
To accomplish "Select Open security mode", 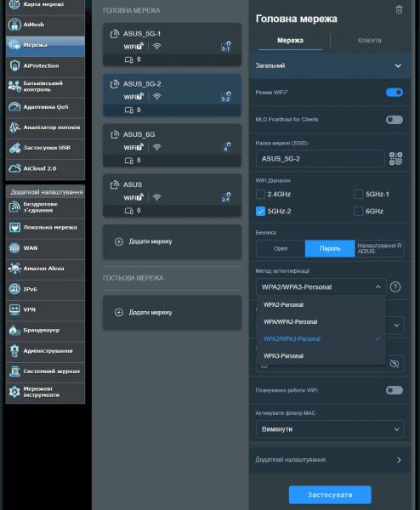I will pyautogui.click(x=281, y=248).
